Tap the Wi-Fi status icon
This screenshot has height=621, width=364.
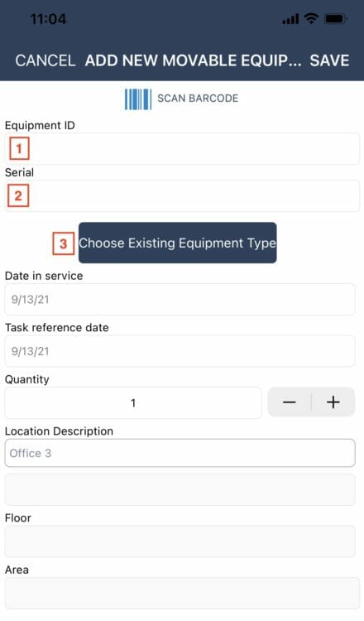click(x=311, y=18)
